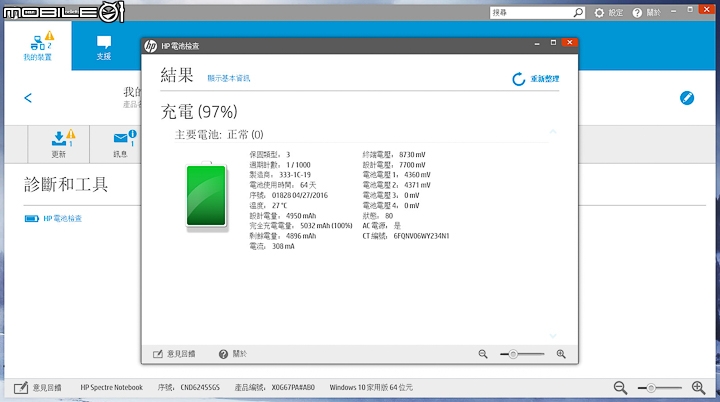The height and width of the screenshot is (402, 720).
Task: Maximize the HP Battery Check dialog
Action: tap(553, 43)
